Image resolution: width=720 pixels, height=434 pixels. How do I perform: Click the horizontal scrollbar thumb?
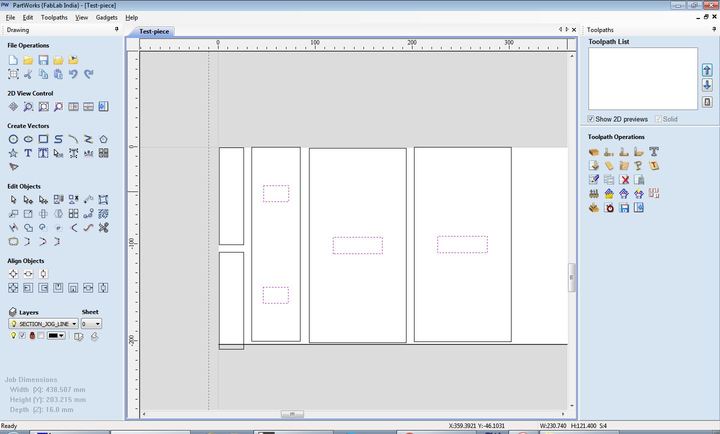(x=292, y=414)
